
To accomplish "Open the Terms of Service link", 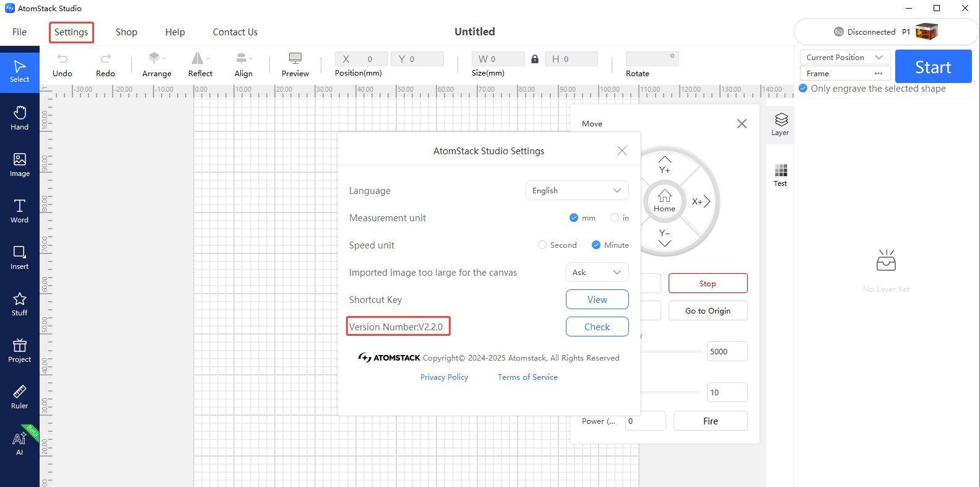I will click(x=527, y=377).
